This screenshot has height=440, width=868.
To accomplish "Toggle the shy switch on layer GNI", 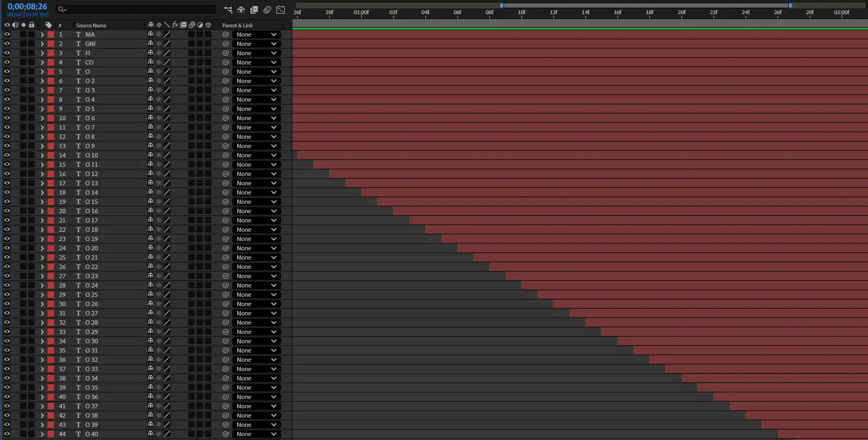I will (150, 44).
